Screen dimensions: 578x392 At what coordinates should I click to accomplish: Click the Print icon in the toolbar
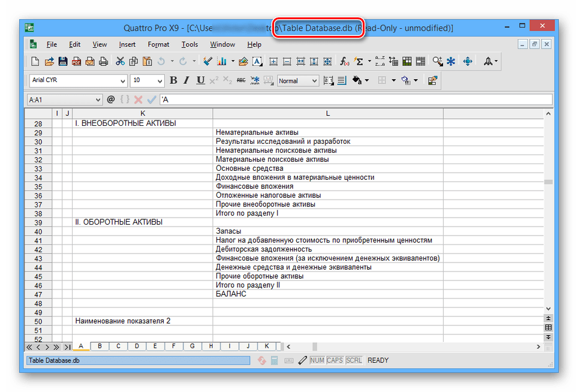point(104,61)
